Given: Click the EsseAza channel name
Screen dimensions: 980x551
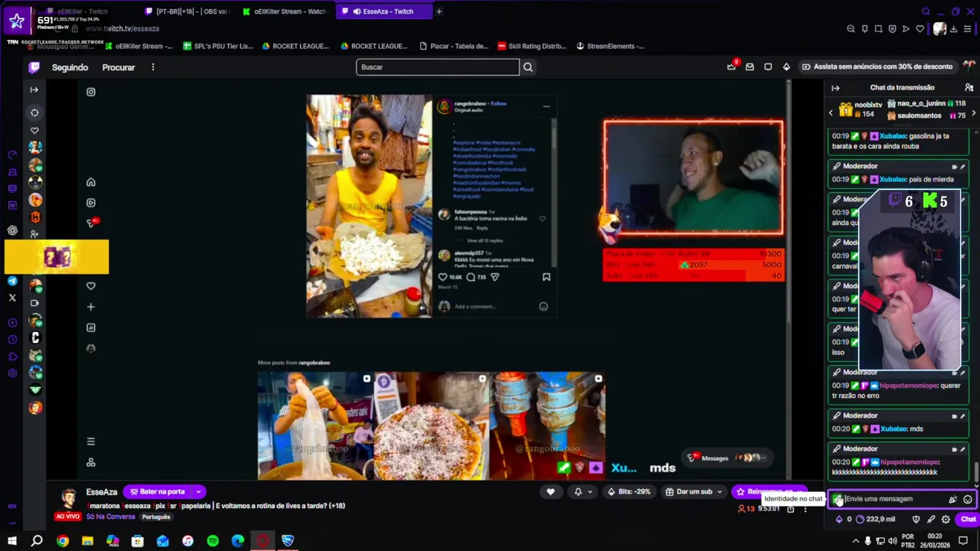Looking at the screenshot, I should [102, 492].
